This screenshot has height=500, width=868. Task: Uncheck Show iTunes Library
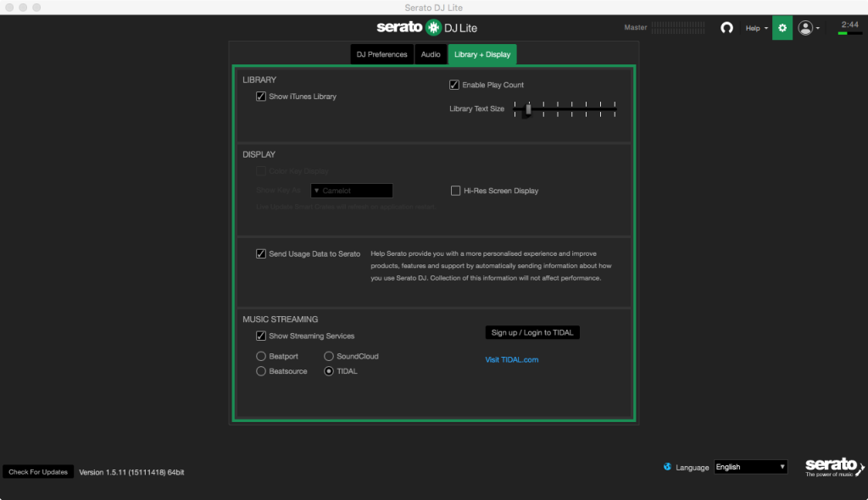pos(261,97)
